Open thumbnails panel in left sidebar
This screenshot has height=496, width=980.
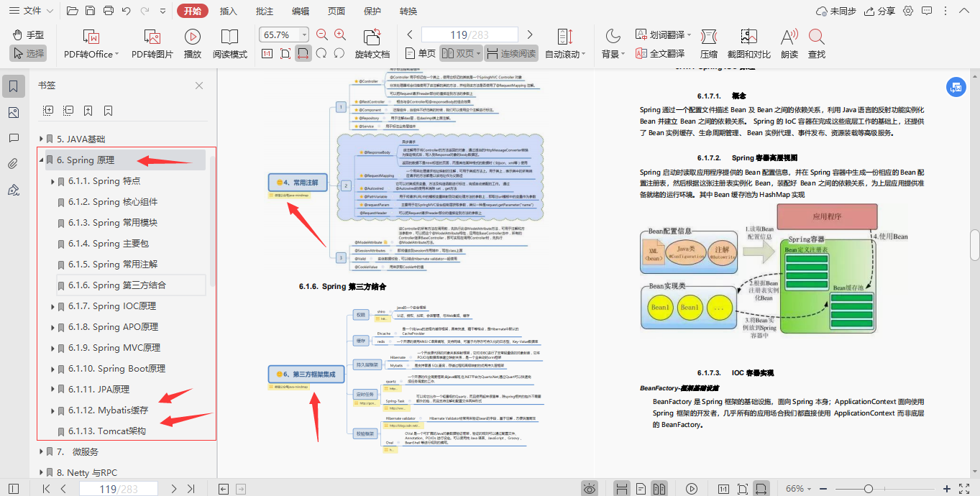click(13, 112)
